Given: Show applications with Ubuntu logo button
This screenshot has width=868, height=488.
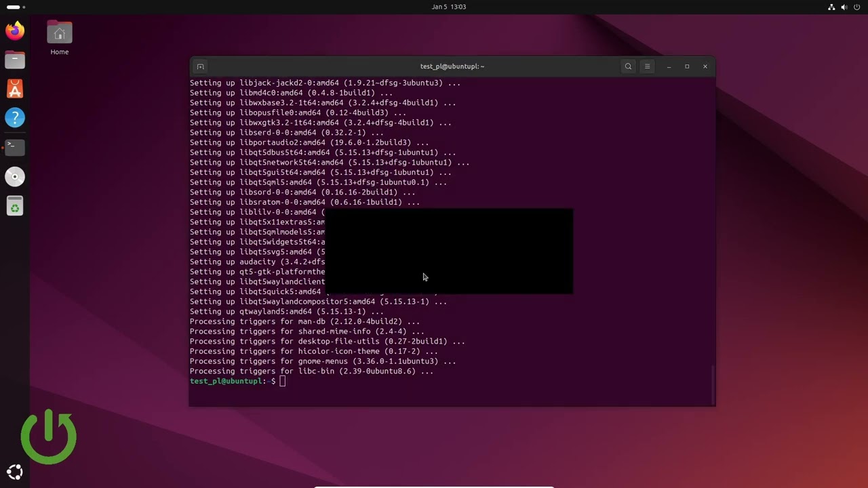Looking at the screenshot, I should [x=15, y=472].
